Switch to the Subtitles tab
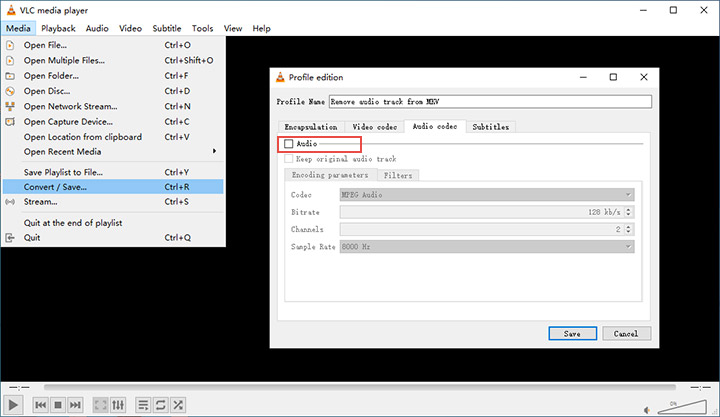The height and width of the screenshot is (417, 720). point(490,127)
